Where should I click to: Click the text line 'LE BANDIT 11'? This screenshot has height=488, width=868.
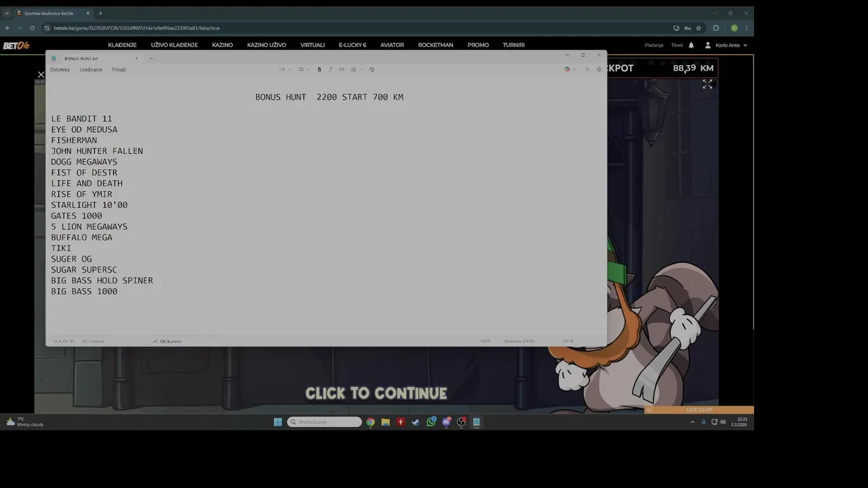point(81,119)
